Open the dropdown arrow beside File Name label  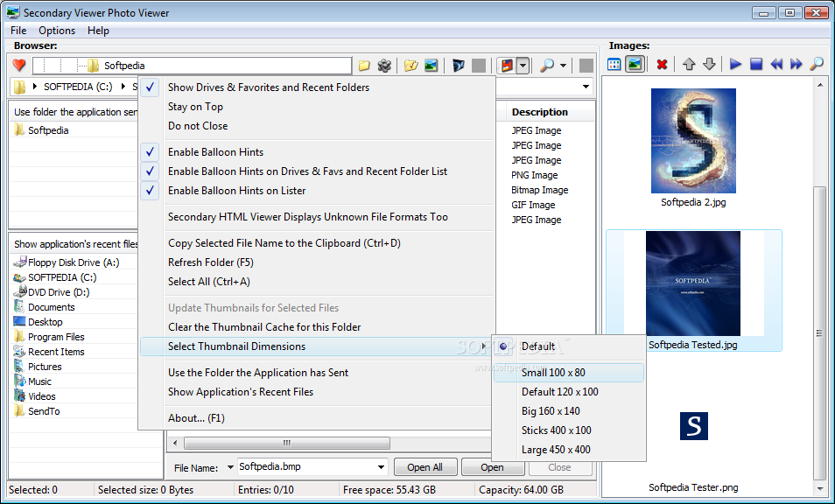[x=230, y=467]
